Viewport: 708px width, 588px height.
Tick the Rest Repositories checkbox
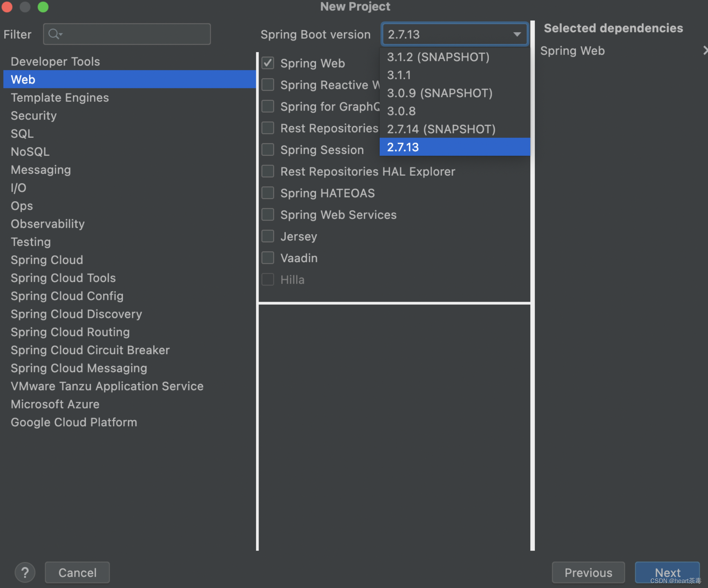[268, 128]
